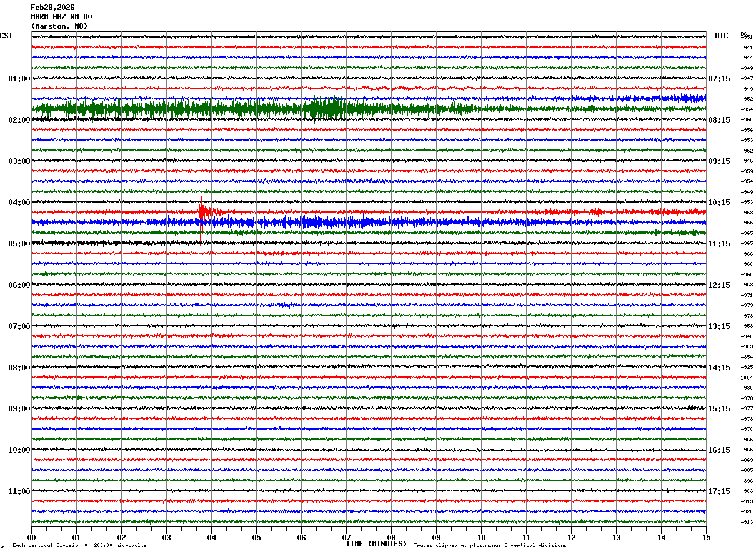The width and height of the screenshot is (756, 554).
Task: Click the thick blue trace after 04:15
Action: 369,222
